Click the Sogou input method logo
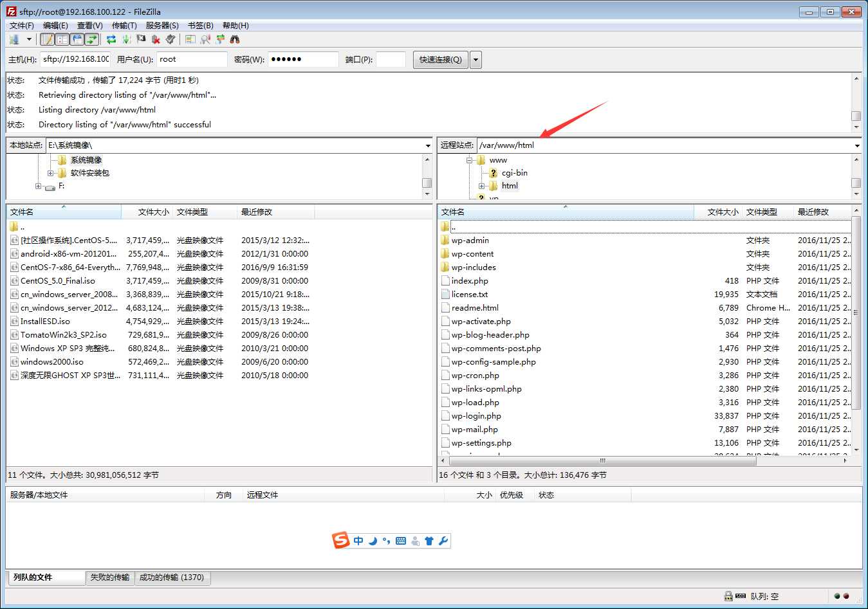The height and width of the screenshot is (609, 868). point(341,541)
